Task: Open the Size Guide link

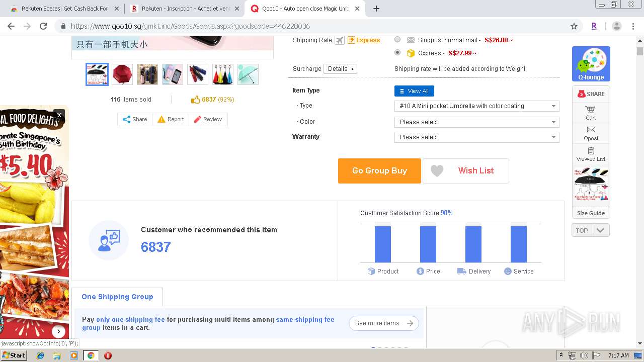Action: coord(591,213)
